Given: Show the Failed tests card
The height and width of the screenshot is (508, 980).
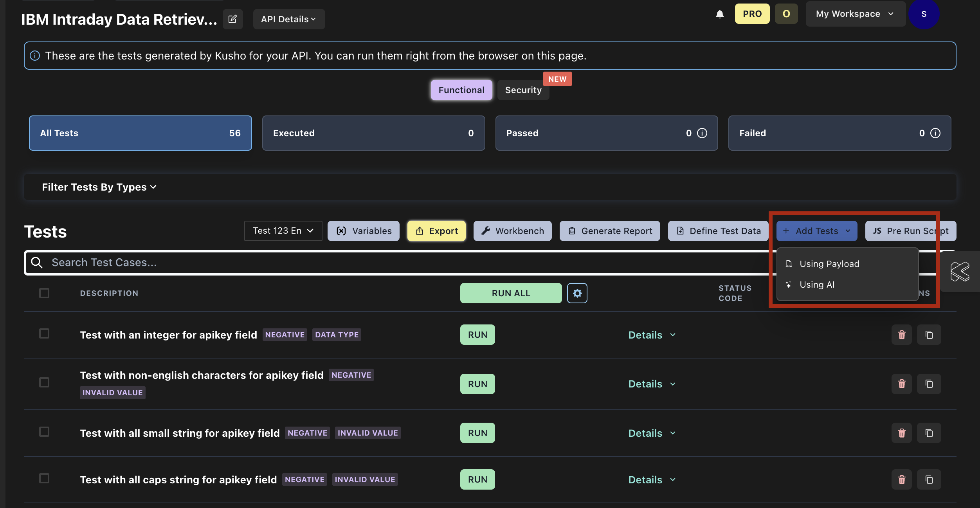Looking at the screenshot, I should click(x=839, y=133).
